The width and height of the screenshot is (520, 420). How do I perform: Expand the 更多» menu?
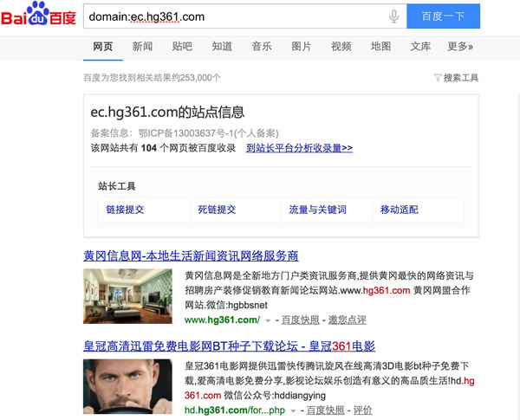[x=460, y=47]
